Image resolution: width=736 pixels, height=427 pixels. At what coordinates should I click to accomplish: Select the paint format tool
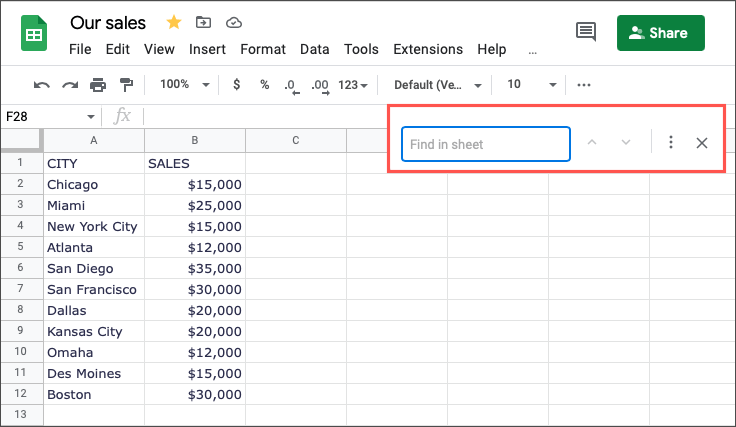(x=126, y=85)
